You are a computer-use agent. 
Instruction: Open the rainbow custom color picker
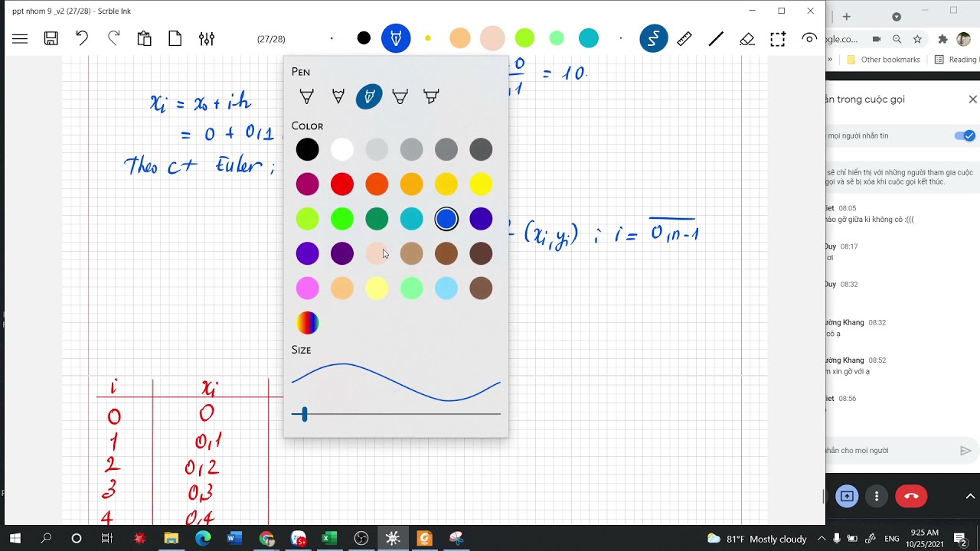[x=307, y=323]
